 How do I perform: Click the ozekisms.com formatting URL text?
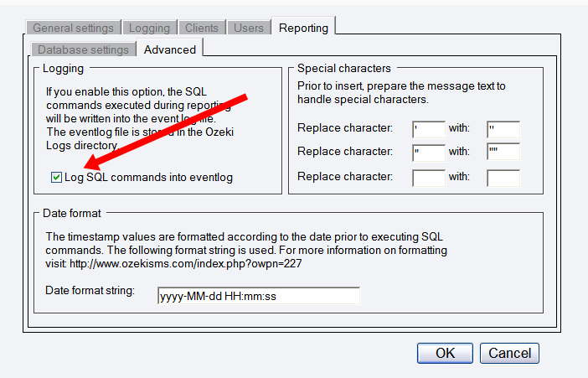(186, 263)
